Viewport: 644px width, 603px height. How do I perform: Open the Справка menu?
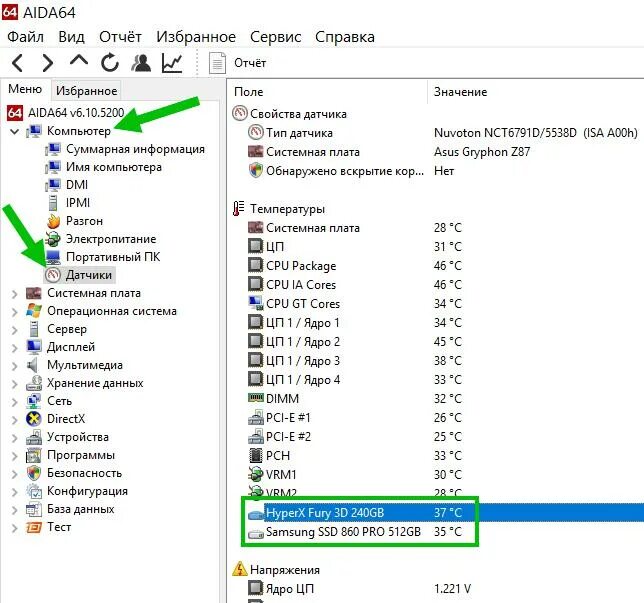click(345, 37)
